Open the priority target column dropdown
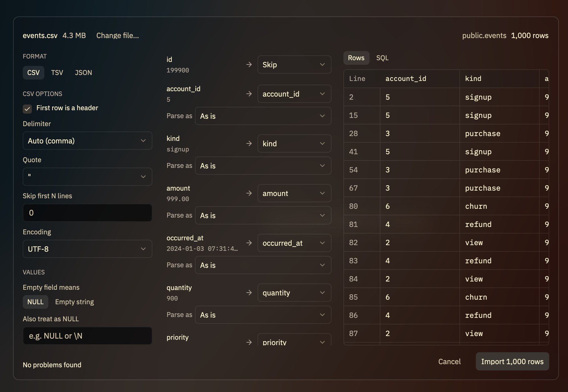 tap(294, 340)
